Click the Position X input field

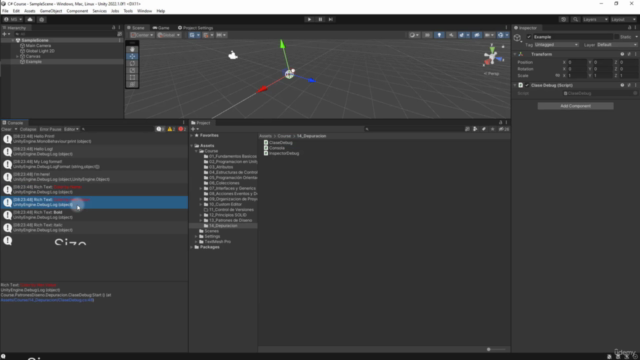tap(577, 62)
